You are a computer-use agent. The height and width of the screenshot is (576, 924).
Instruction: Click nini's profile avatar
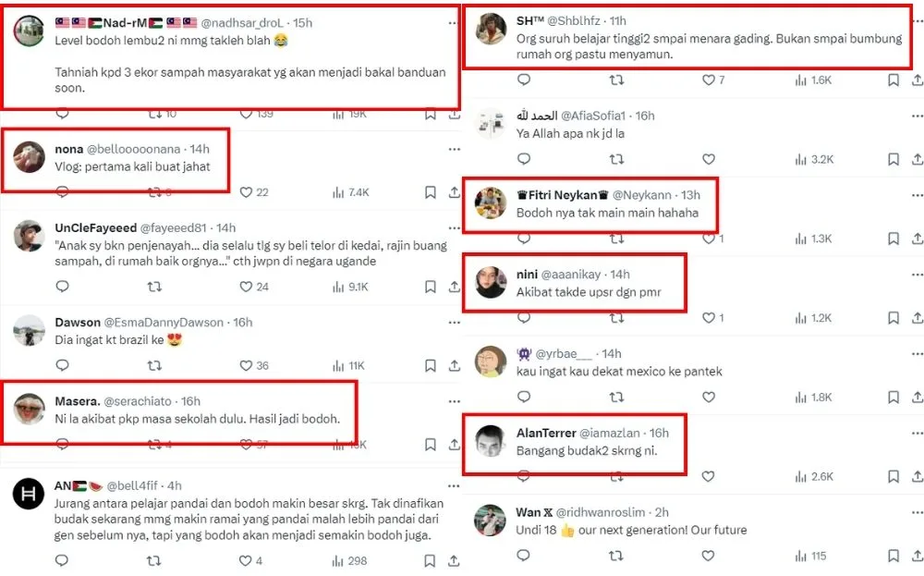coord(491,281)
